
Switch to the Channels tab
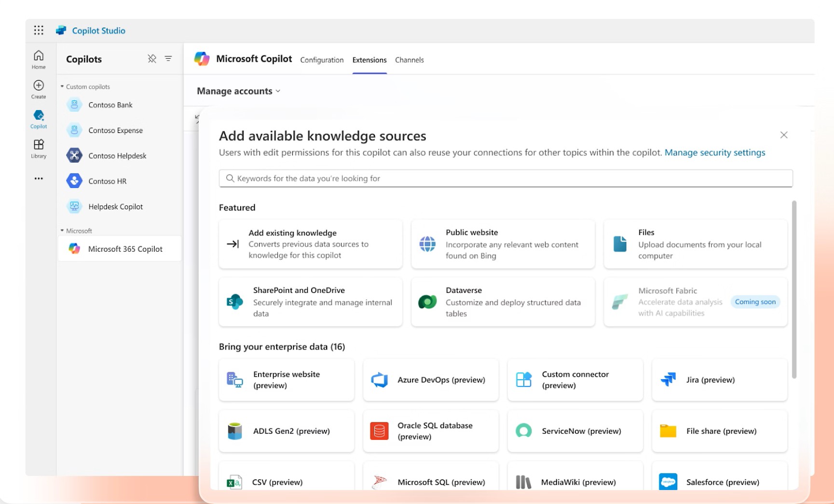[x=409, y=60]
